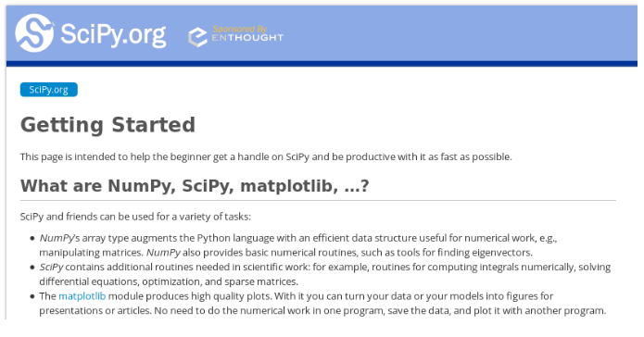Select the blue SciPy.org breadcrumb button
644x337 pixels.
(49, 90)
